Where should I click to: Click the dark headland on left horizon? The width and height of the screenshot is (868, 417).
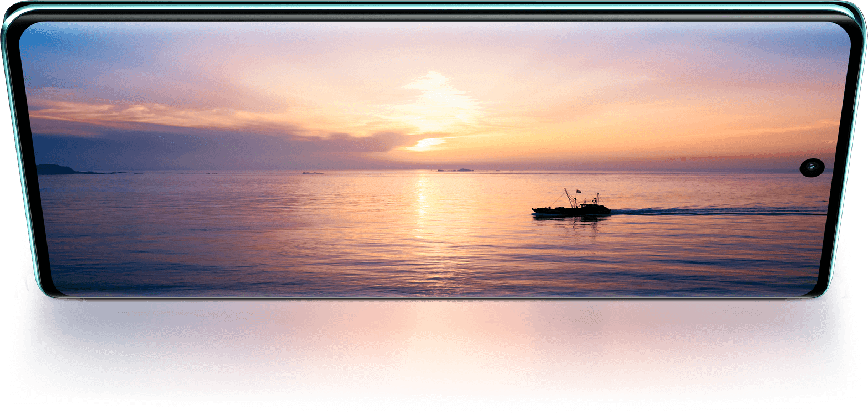[55, 170]
